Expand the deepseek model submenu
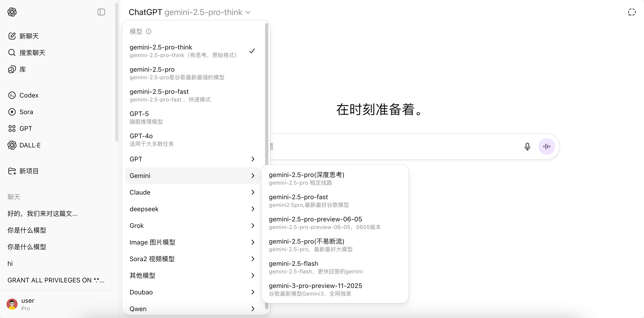The height and width of the screenshot is (318, 644). coord(192,209)
